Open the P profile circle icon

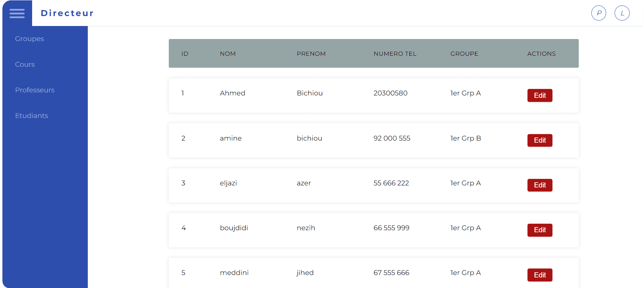pyautogui.click(x=599, y=13)
